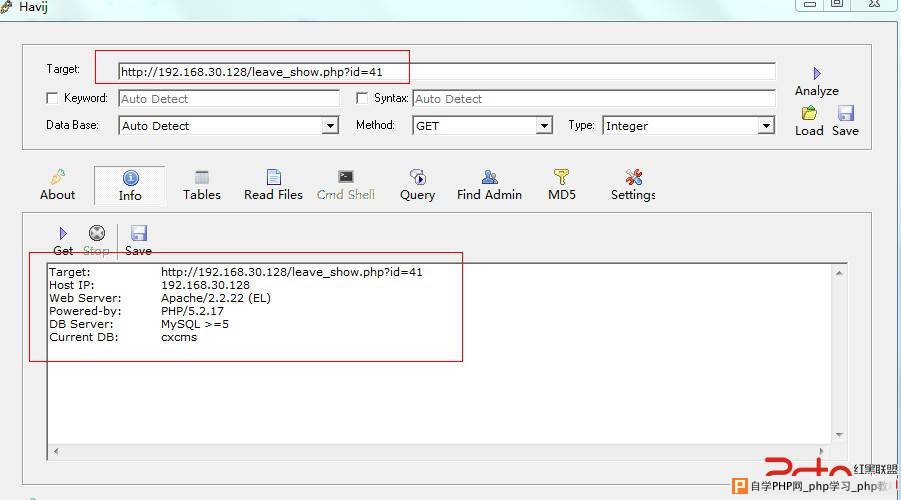The height and width of the screenshot is (500, 901).
Task: Open the Tables section
Action: point(202,185)
